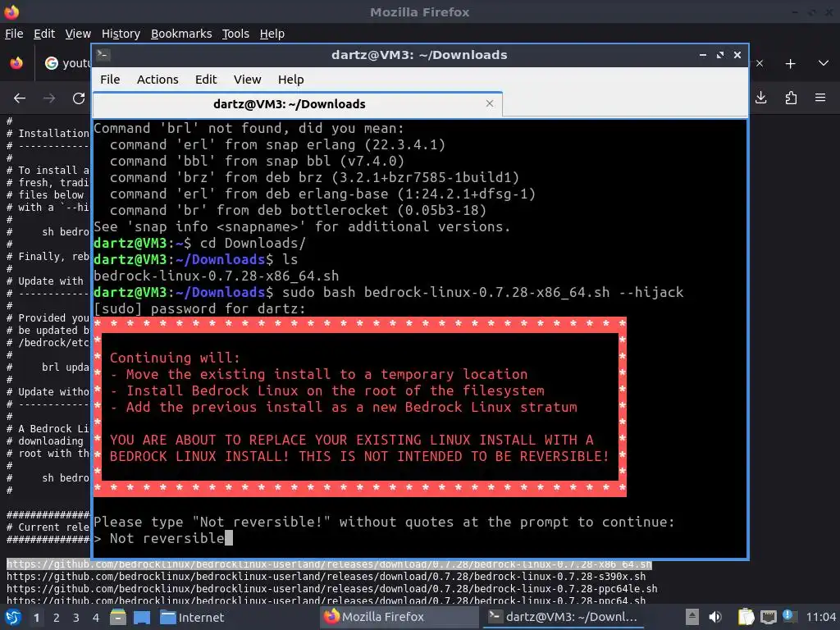Click 'YOU ARE ABOUT TO REPLACE' warning line
Screen dimensions: 840x630
pos(351,440)
